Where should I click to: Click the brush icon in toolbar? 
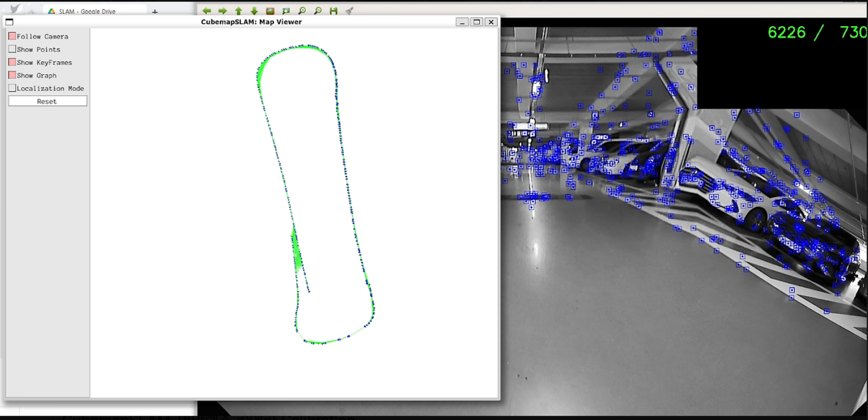[349, 11]
